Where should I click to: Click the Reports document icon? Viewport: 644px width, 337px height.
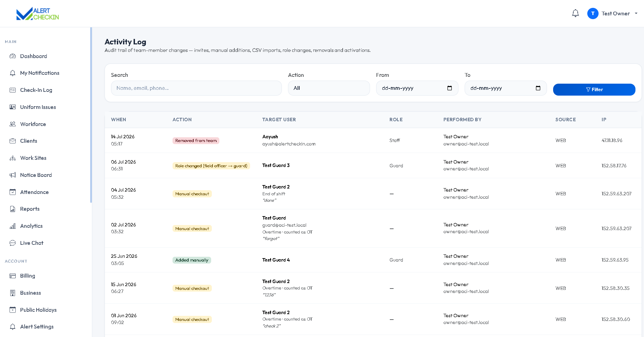click(13, 209)
